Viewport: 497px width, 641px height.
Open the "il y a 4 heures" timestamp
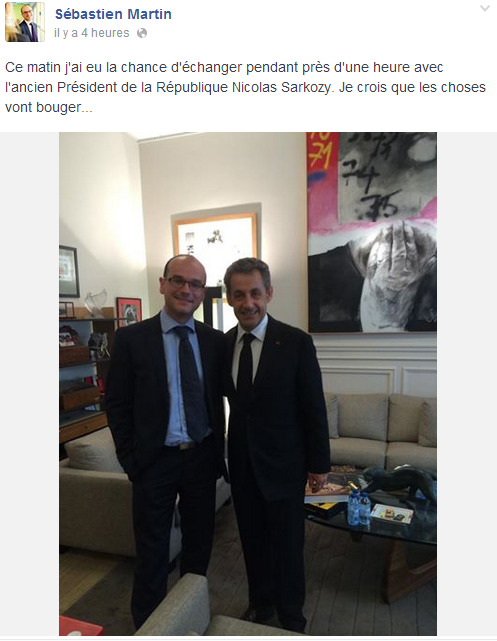coord(92,33)
